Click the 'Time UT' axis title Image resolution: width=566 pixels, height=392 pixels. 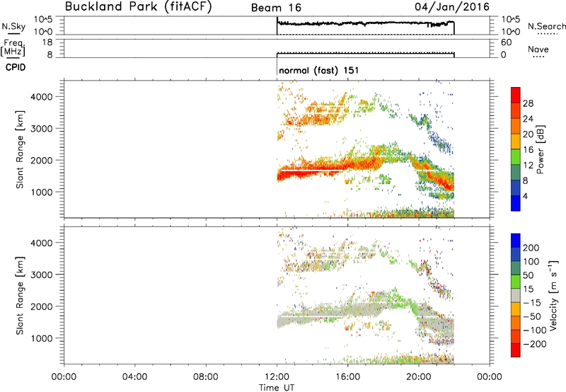pos(277,387)
